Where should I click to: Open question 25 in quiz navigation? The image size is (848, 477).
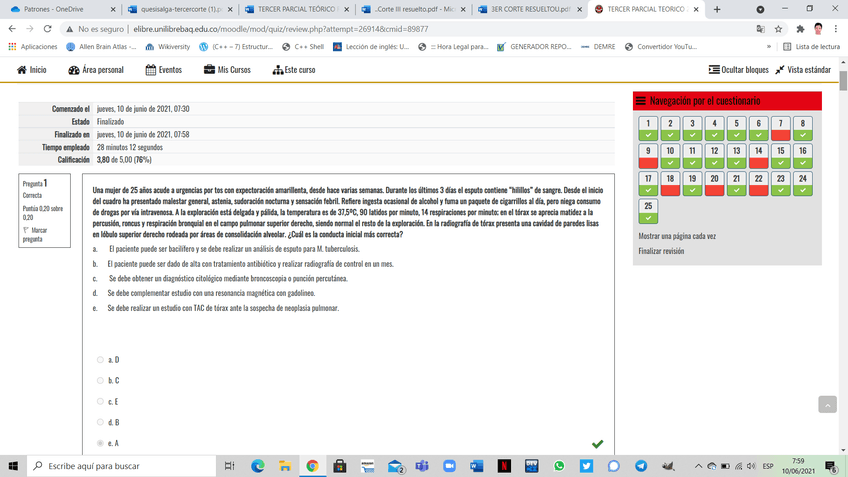(x=648, y=211)
